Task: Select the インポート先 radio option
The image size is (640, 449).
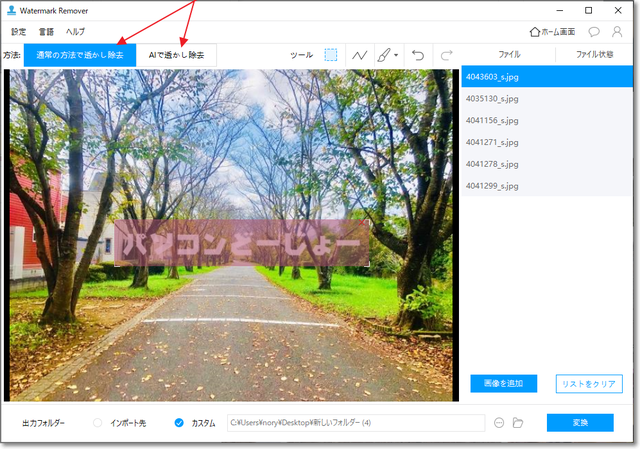Action: click(98, 423)
